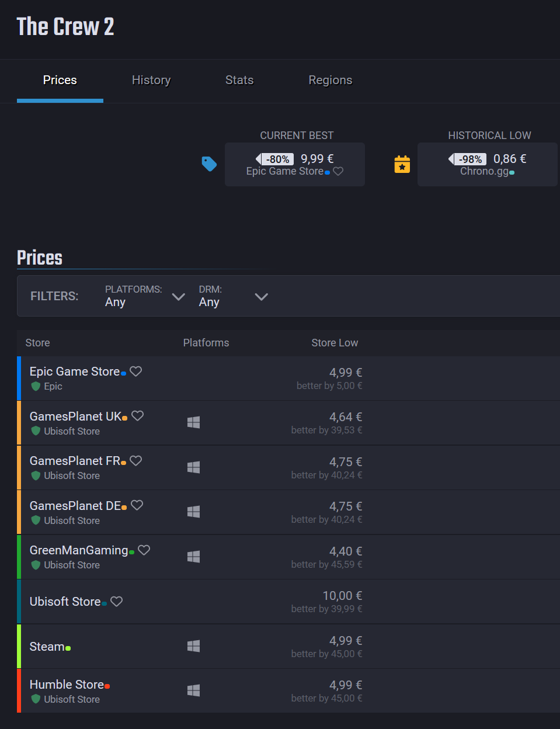Click the Platforms column header
The image size is (560, 729).
click(x=206, y=343)
